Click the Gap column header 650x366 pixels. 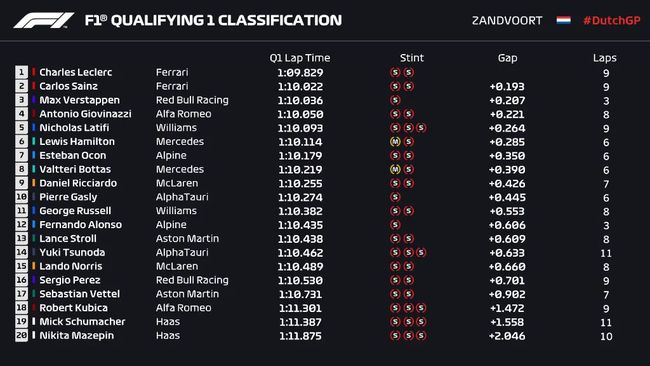click(x=507, y=58)
